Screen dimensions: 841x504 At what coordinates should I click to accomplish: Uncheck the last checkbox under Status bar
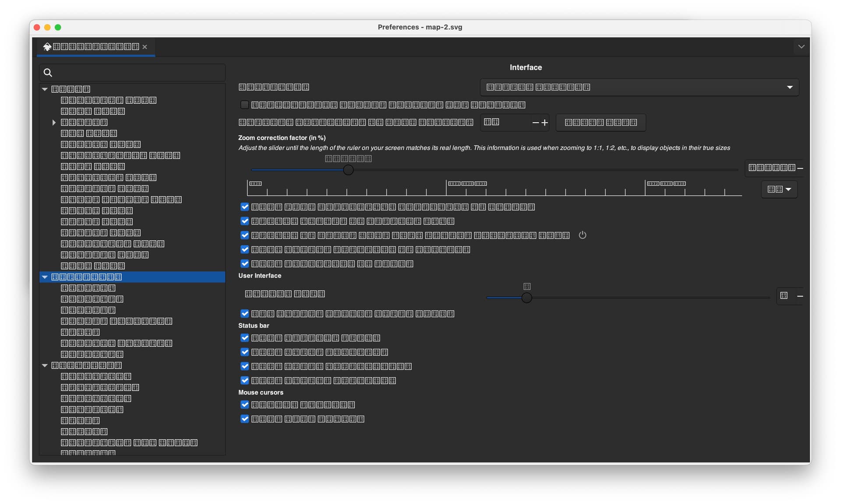tap(244, 381)
